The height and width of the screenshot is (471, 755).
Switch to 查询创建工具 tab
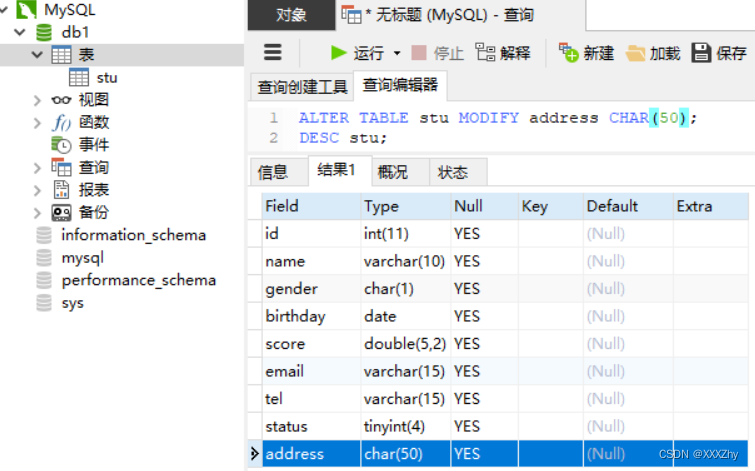pyautogui.click(x=302, y=87)
